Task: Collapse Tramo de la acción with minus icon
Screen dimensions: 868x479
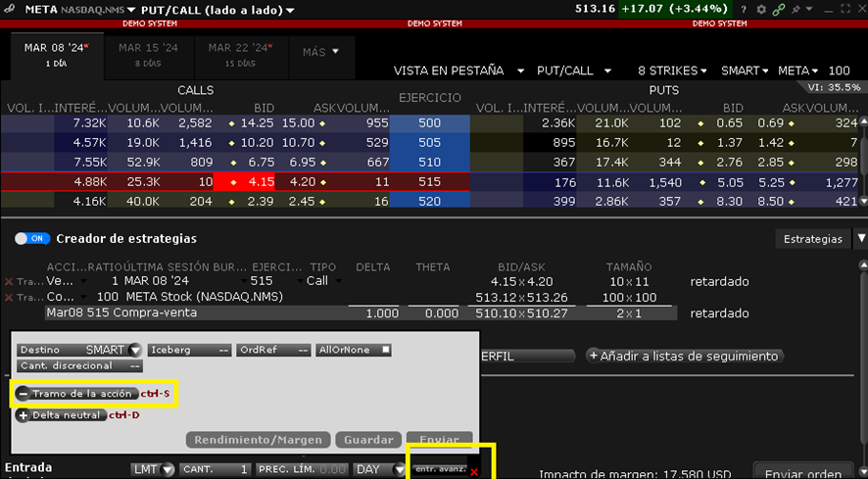Action: [x=24, y=394]
